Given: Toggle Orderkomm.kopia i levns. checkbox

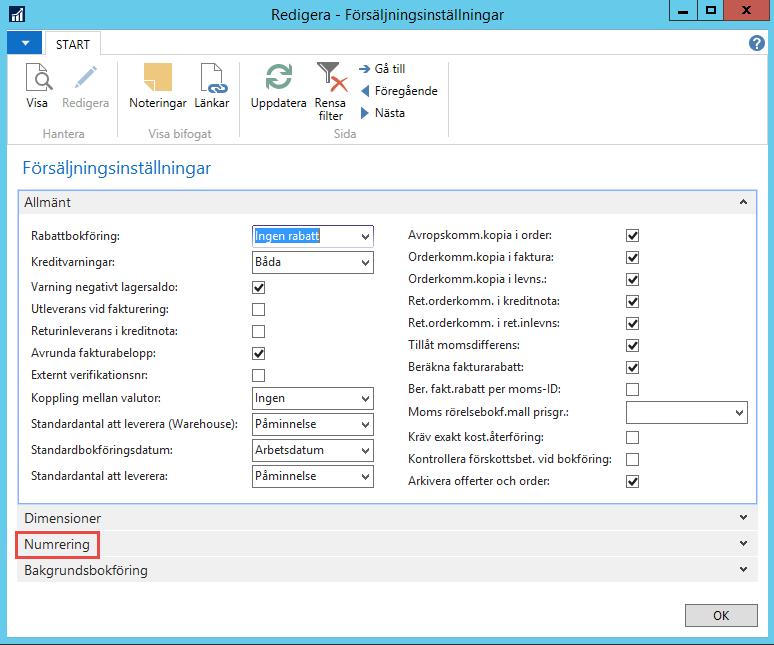Looking at the screenshot, I should click(x=632, y=279).
